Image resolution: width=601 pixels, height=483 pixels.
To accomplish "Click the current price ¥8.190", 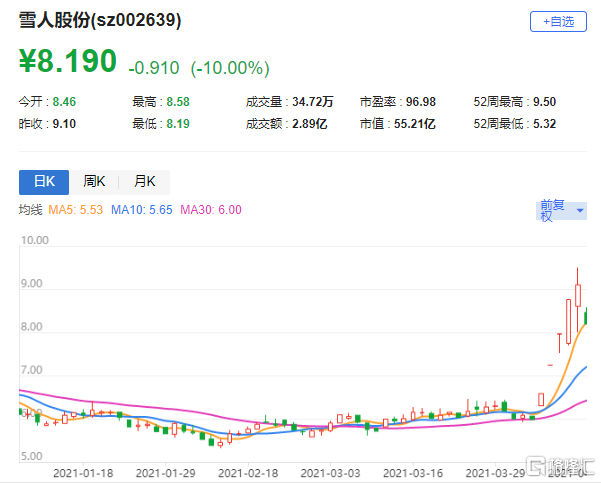I will [x=68, y=61].
